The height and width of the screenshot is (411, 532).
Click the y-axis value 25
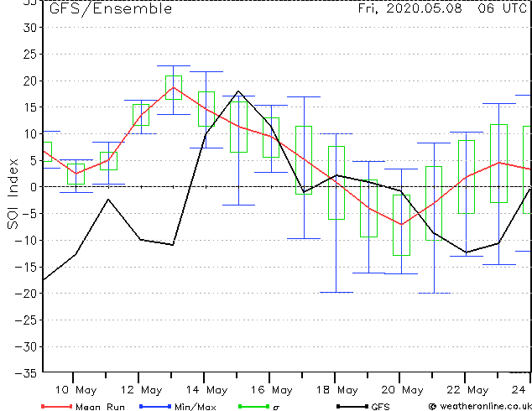[29, 55]
